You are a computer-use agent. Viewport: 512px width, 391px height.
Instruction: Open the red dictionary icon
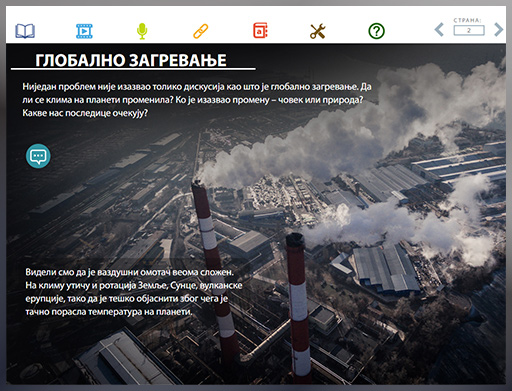260,30
